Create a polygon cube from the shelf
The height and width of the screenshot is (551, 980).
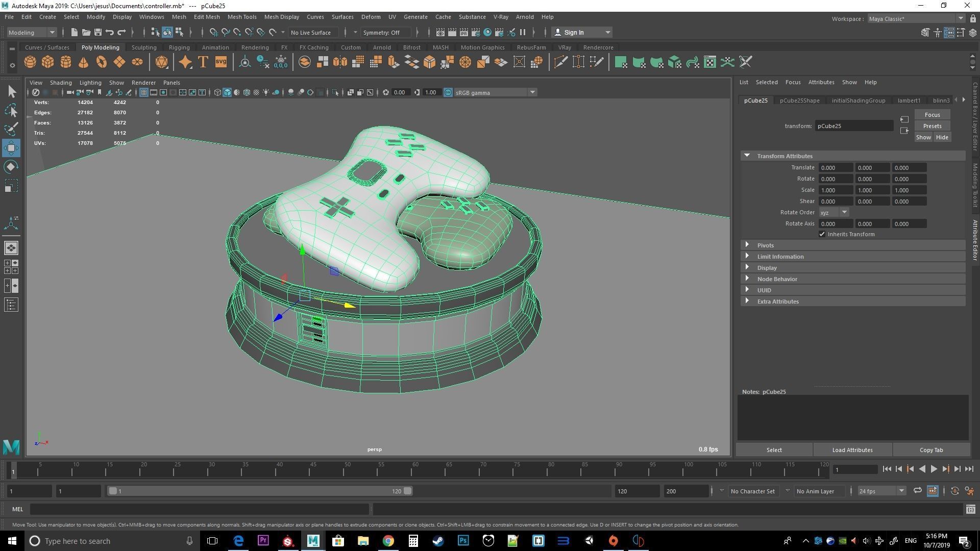[x=47, y=62]
